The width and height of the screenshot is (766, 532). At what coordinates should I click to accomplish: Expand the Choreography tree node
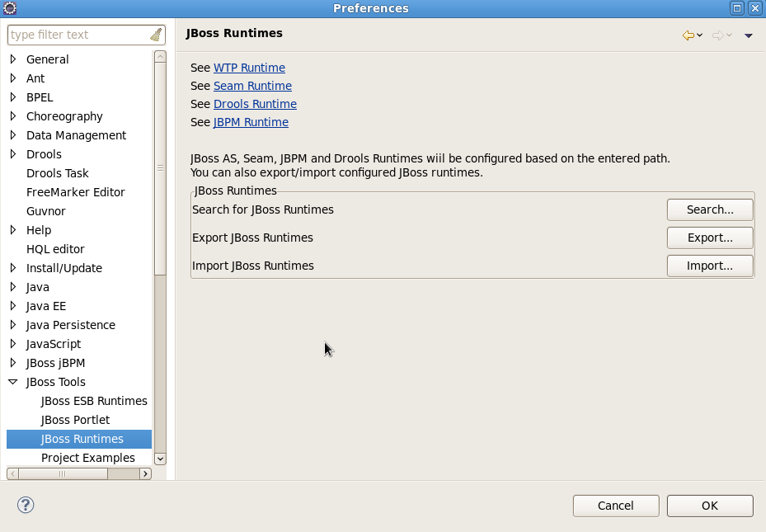(x=13, y=116)
